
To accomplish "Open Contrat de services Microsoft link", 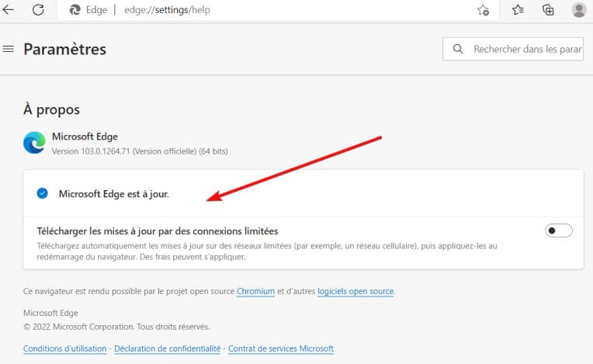I will click(281, 348).
